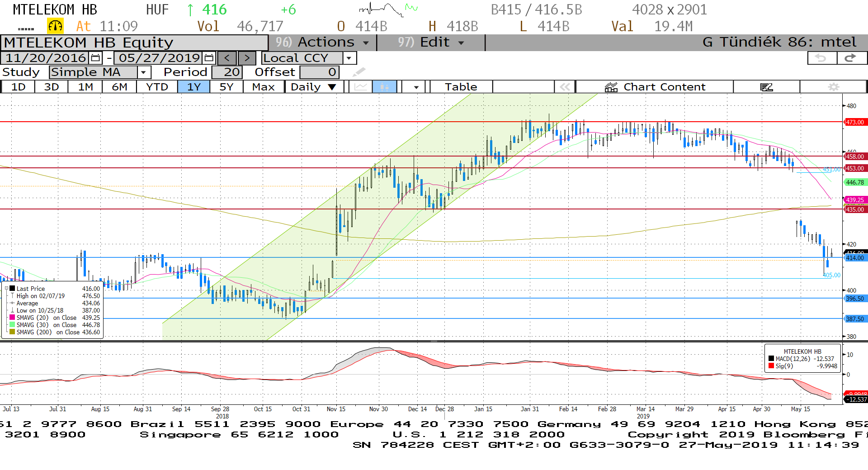Select the 1M time range tab
The width and height of the screenshot is (868, 470).
tap(85, 87)
